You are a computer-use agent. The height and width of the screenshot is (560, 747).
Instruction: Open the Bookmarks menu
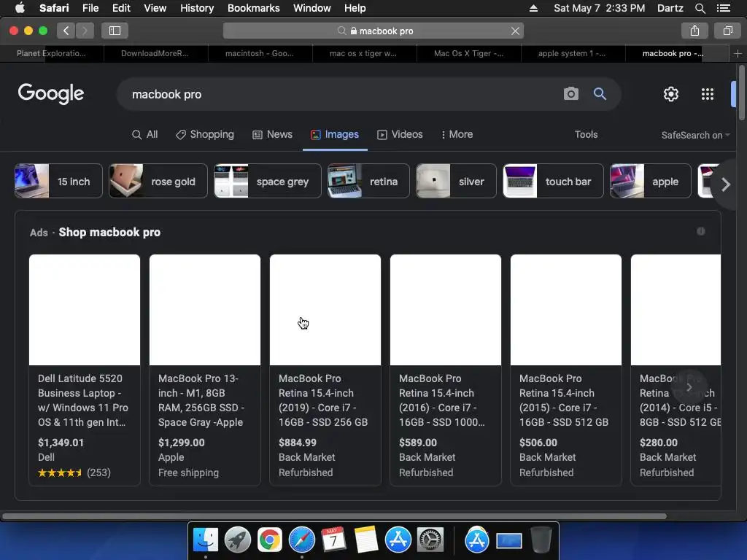point(253,8)
